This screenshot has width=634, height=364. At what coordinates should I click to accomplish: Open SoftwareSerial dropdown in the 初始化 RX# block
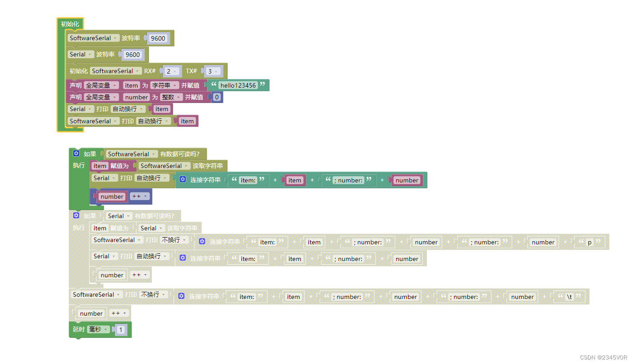click(116, 71)
